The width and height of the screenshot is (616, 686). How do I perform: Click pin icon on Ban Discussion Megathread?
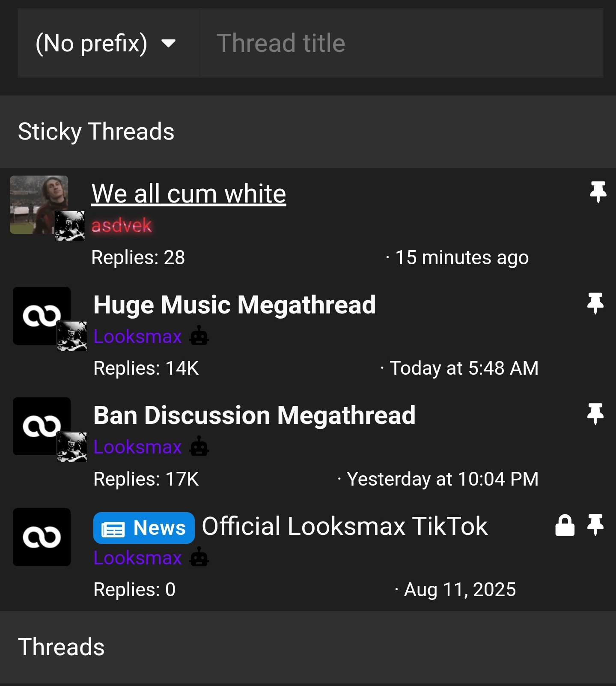(595, 414)
